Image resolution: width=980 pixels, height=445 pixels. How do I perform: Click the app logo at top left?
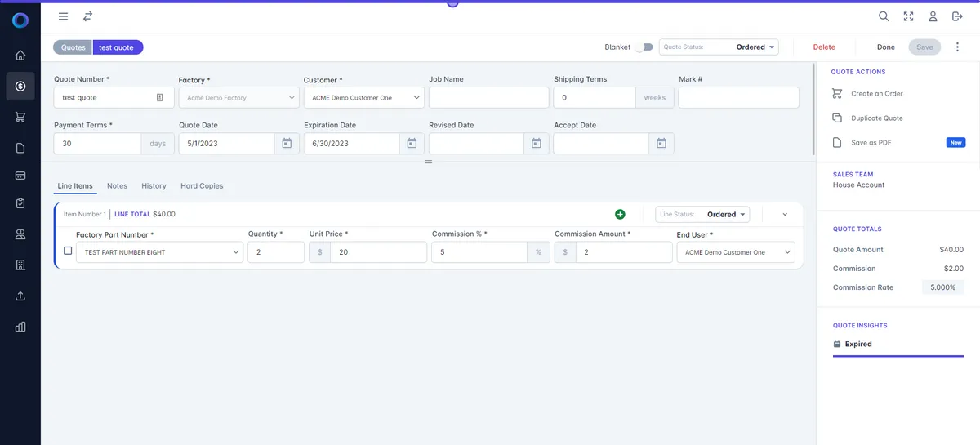tap(20, 20)
